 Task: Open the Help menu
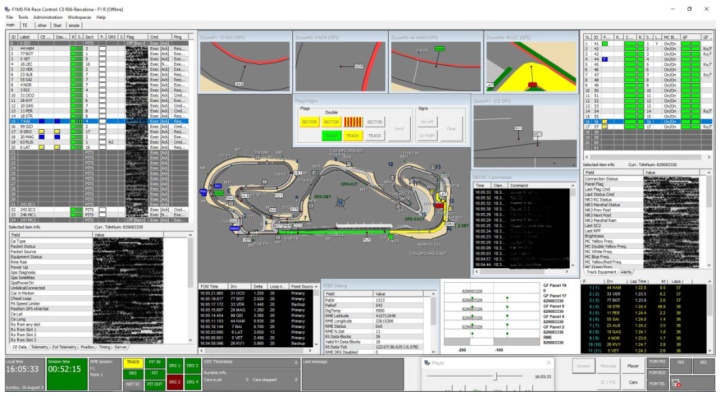pos(101,17)
